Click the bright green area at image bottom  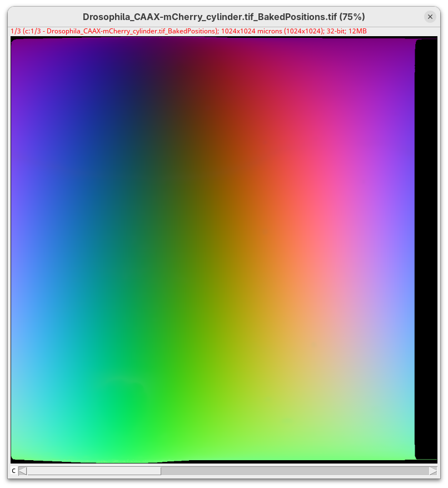128,423
